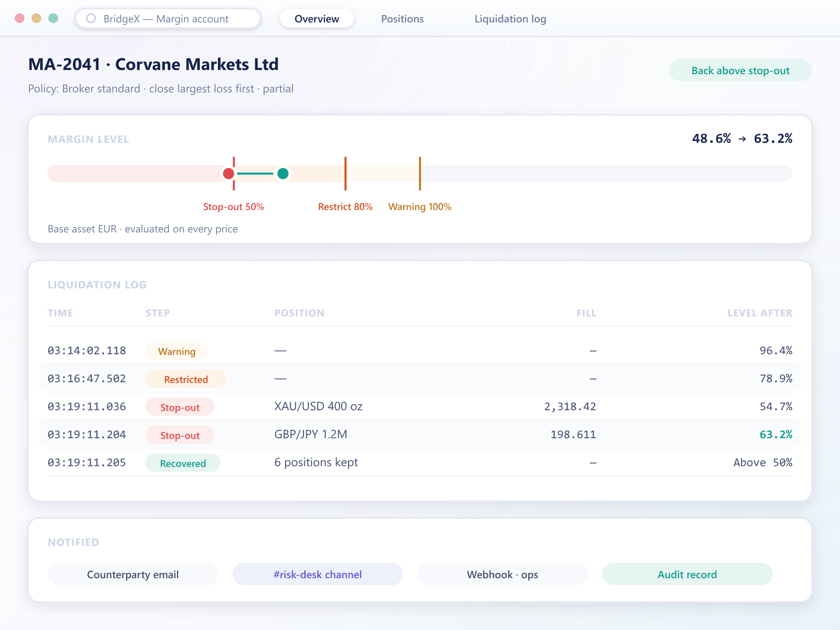Click the Back above stop-out status badge
Screen dimensions: 840x630
pos(741,70)
